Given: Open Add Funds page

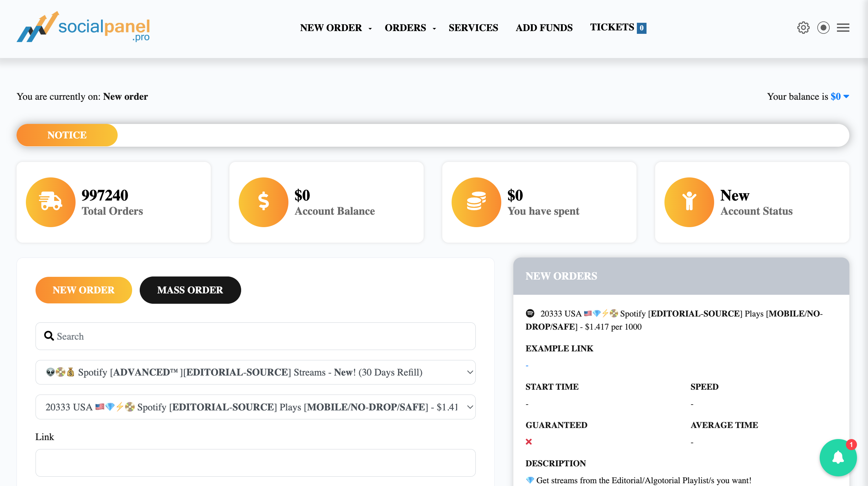Looking at the screenshot, I should tap(544, 28).
